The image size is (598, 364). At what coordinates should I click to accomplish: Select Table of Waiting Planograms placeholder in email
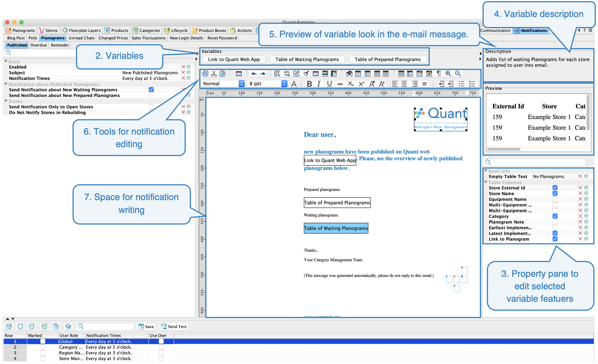336,228
